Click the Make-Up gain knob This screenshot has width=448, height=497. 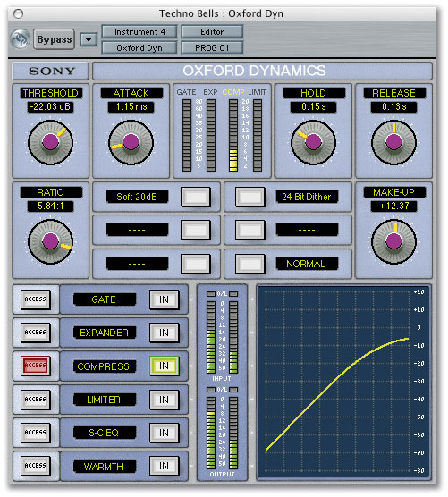point(393,241)
